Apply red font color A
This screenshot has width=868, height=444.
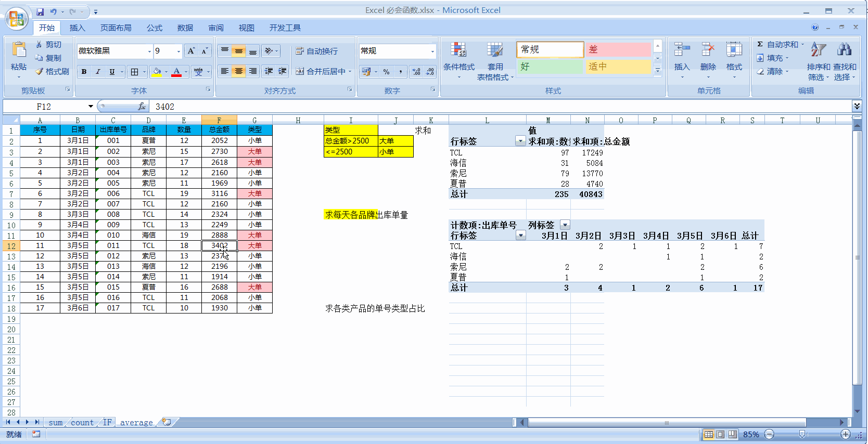176,72
